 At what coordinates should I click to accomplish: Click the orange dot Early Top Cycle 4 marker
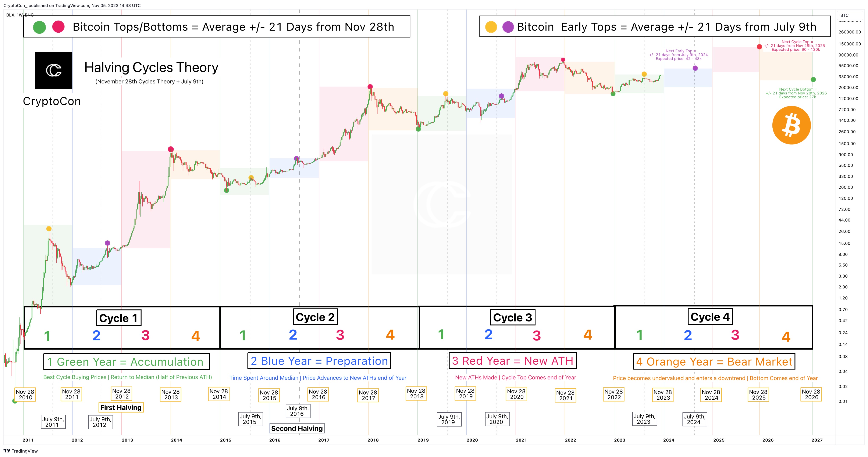point(644,74)
